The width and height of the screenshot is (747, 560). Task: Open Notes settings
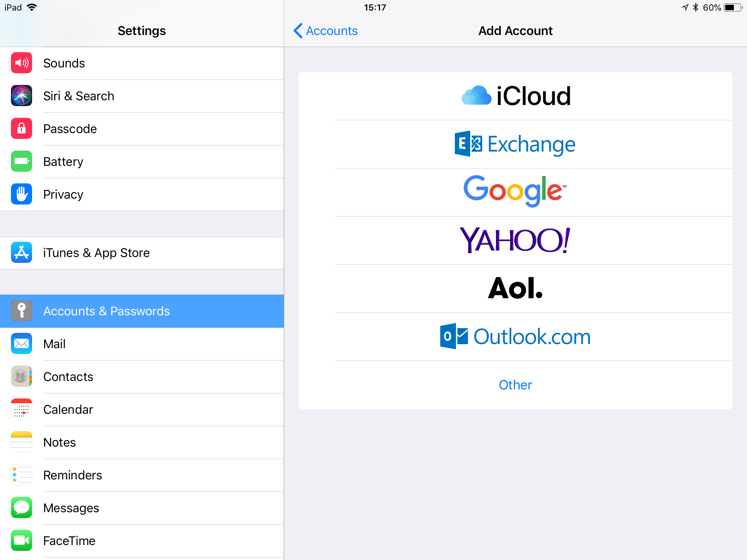tap(142, 442)
